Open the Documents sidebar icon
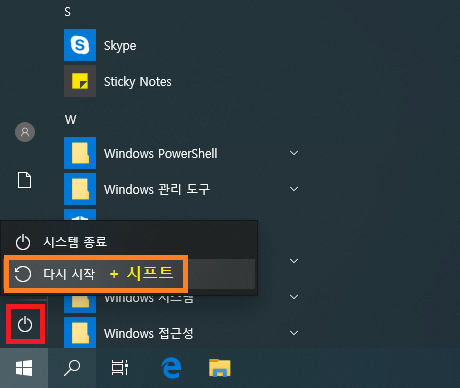 click(24, 180)
